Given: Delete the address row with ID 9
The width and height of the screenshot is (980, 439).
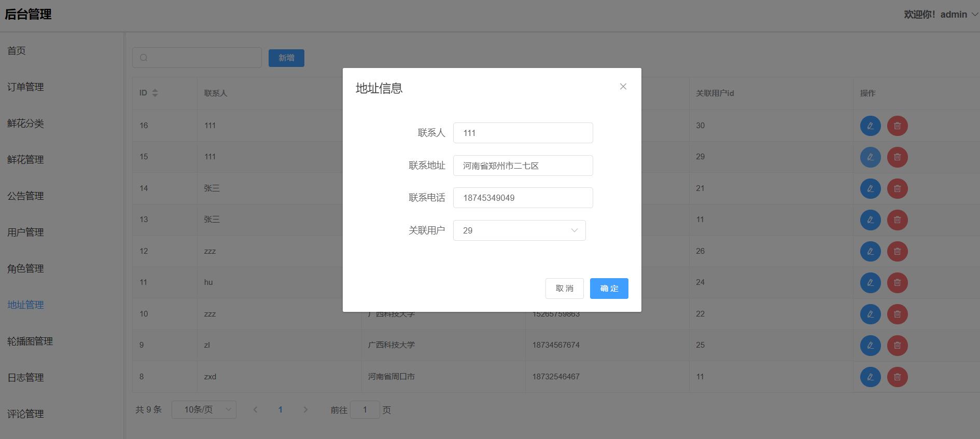Looking at the screenshot, I should point(897,345).
